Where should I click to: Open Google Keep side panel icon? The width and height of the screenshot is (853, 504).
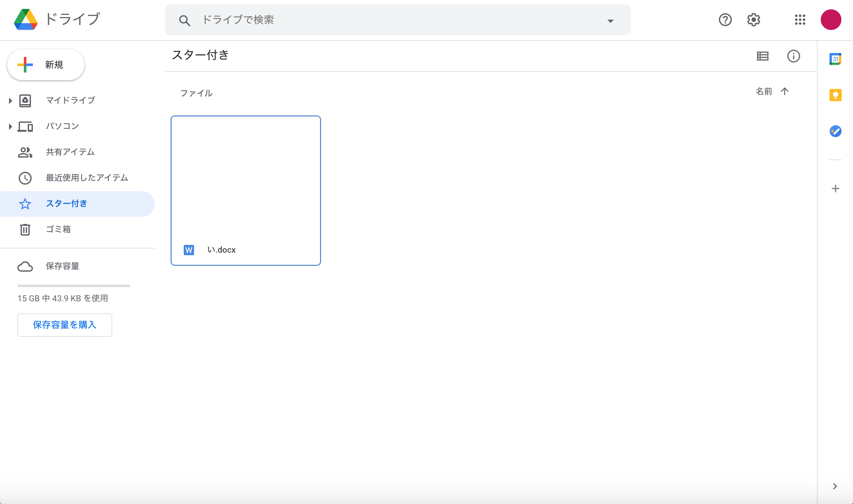(x=835, y=95)
